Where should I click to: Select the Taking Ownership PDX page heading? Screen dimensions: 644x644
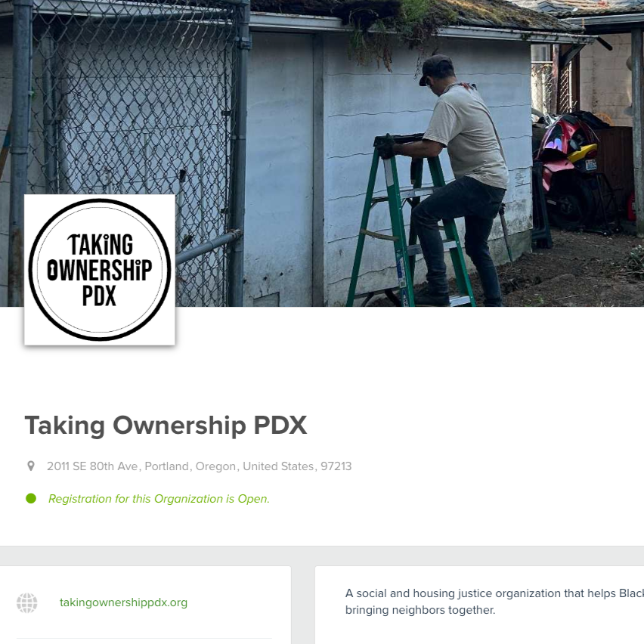click(166, 425)
